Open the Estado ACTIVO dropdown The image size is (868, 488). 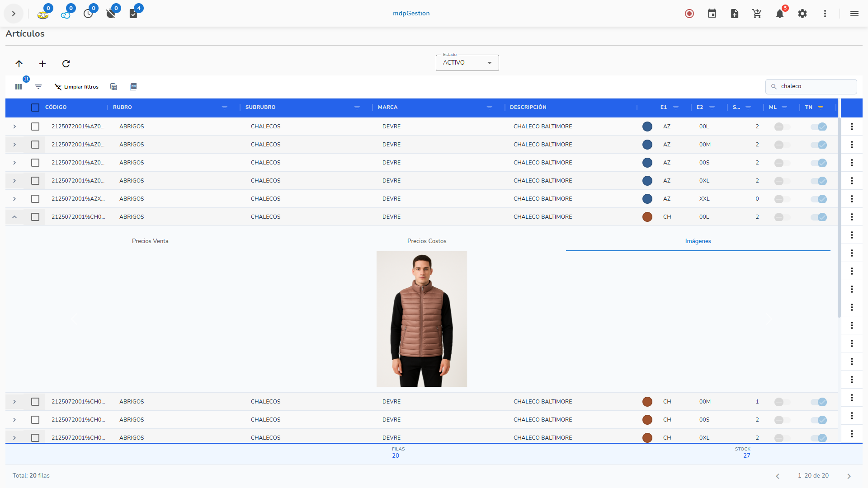467,63
